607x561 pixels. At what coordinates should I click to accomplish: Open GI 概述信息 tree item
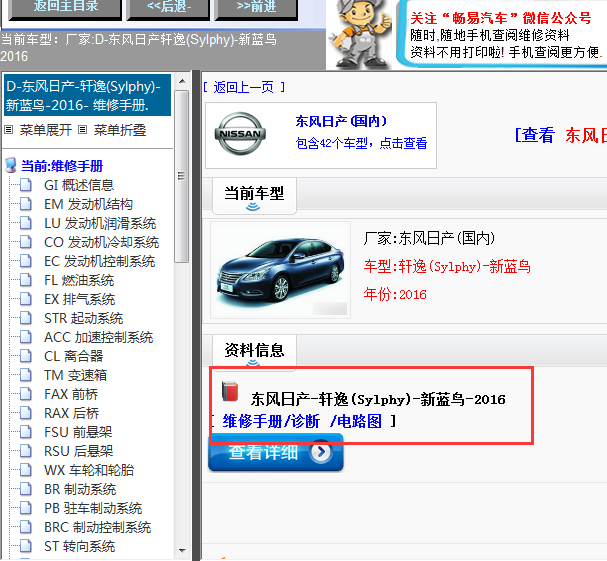(79, 185)
